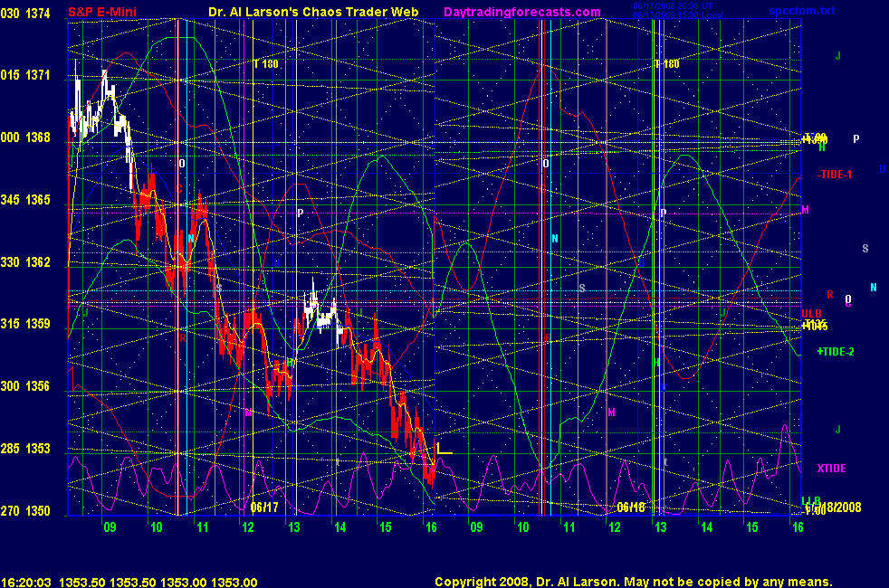
Task: Click the "030 1374" price axis label
Action: click(25, 14)
